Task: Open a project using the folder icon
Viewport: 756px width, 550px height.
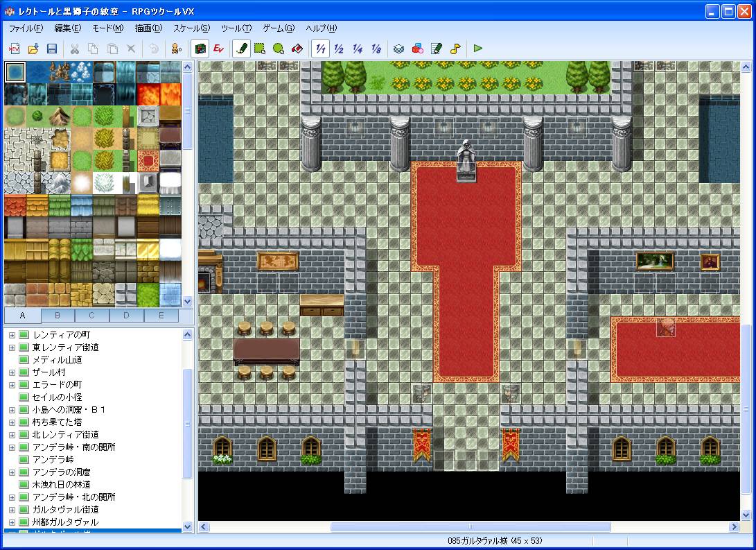Action: pos(33,49)
